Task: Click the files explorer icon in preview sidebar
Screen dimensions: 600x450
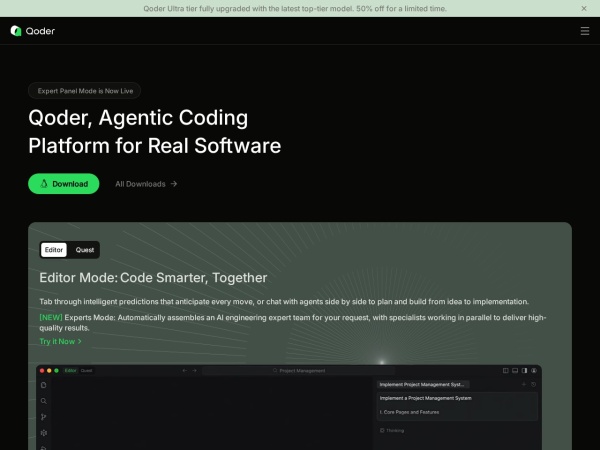Action: pos(44,385)
